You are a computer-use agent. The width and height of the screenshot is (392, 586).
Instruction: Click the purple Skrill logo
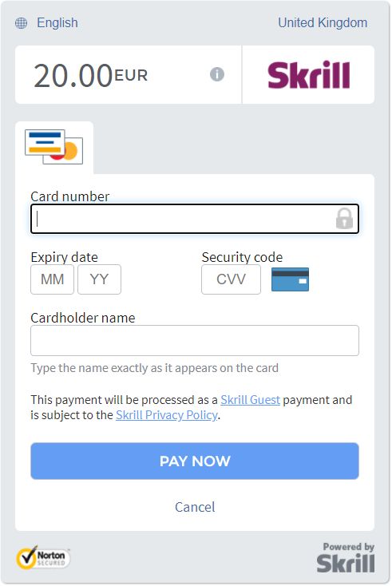coord(309,75)
